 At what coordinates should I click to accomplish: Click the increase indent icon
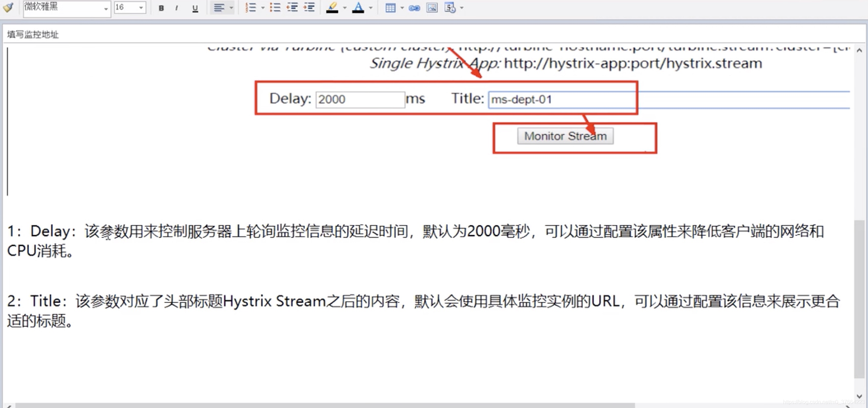click(x=309, y=7)
